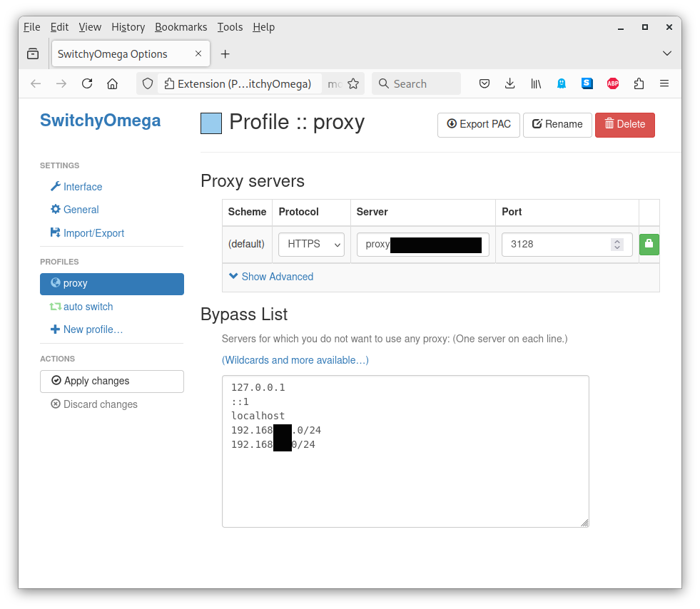The width and height of the screenshot is (700, 609).
Task: Open the list all tabs chevron
Action: pyautogui.click(x=667, y=53)
